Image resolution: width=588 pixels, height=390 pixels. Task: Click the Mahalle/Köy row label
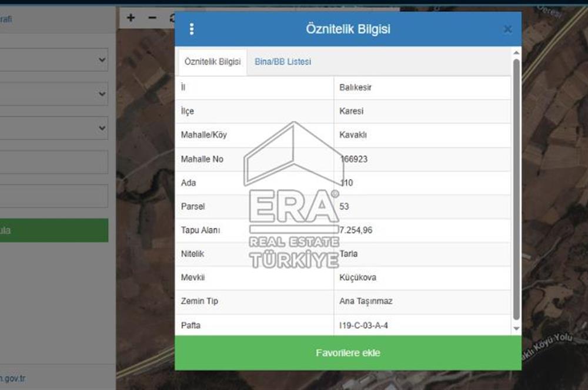pyautogui.click(x=203, y=135)
